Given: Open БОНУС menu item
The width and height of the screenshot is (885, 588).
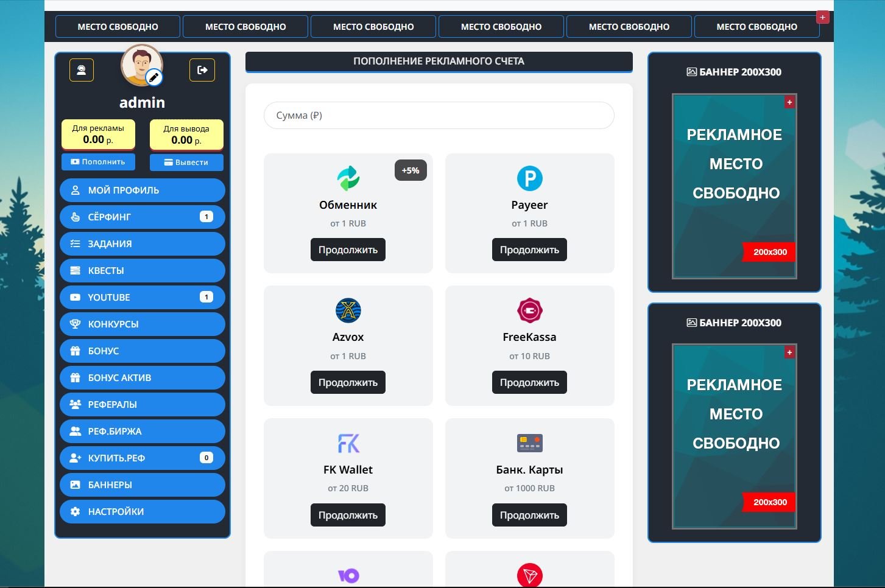Looking at the screenshot, I should tap(143, 351).
